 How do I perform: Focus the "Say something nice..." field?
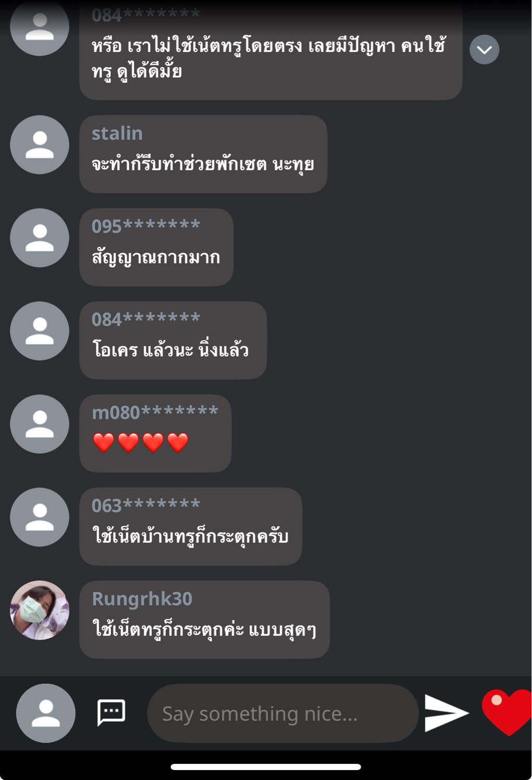[283, 713]
